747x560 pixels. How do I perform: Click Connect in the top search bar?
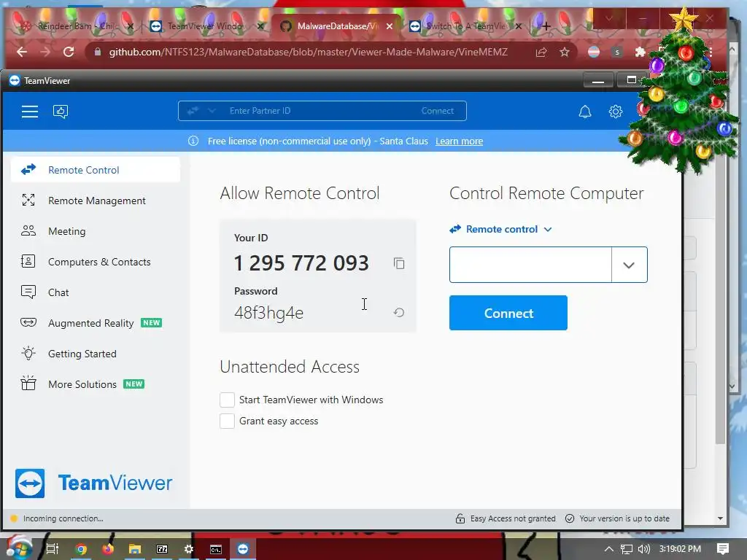pos(438,111)
